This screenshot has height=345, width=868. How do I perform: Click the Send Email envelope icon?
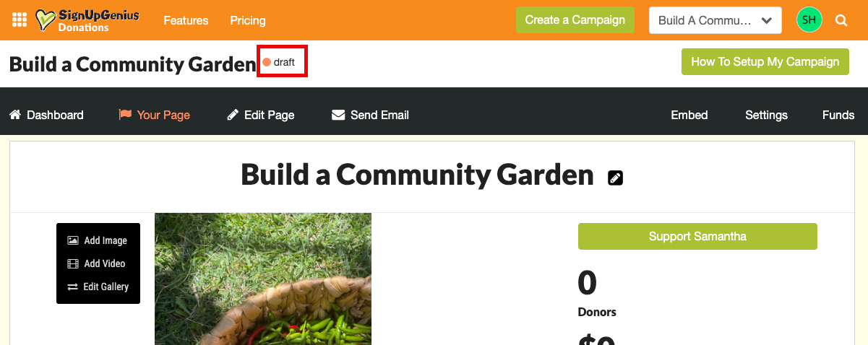tap(338, 115)
